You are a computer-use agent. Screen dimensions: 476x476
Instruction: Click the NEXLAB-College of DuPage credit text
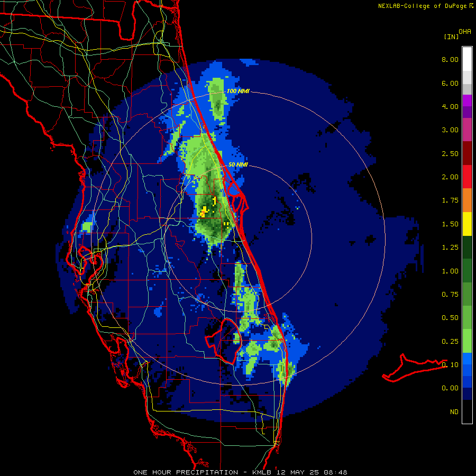pos(422,6)
